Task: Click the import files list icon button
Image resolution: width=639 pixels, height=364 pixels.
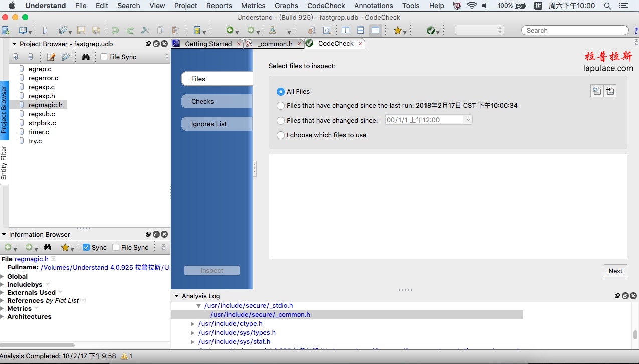Action: pos(609,91)
